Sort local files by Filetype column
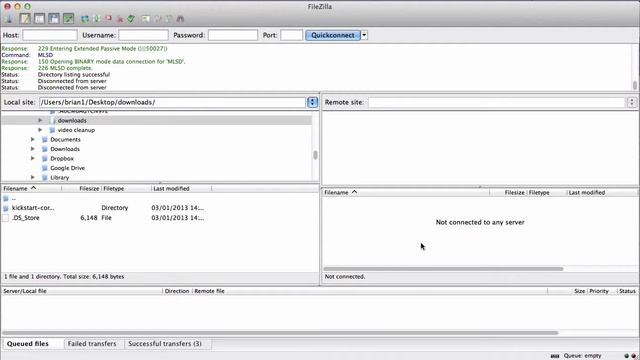 [126, 189]
